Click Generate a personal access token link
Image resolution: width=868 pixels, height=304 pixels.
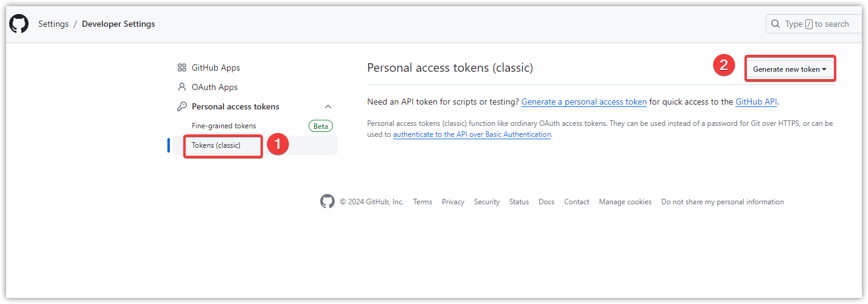point(584,102)
